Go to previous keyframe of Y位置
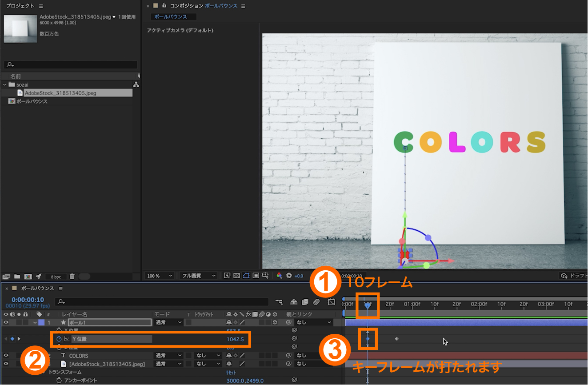588x385 pixels. point(6,339)
